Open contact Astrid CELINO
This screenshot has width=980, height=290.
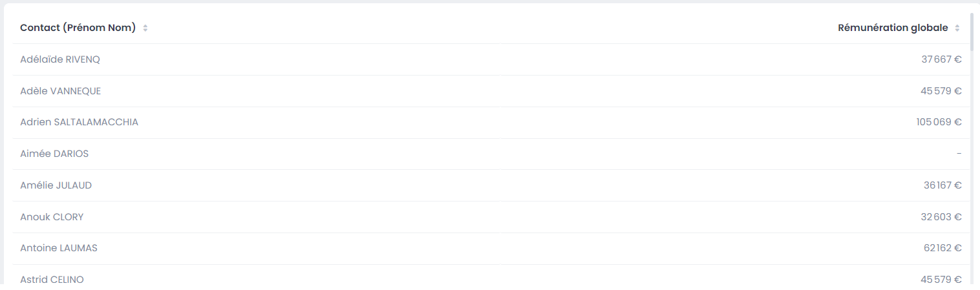click(52, 280)
